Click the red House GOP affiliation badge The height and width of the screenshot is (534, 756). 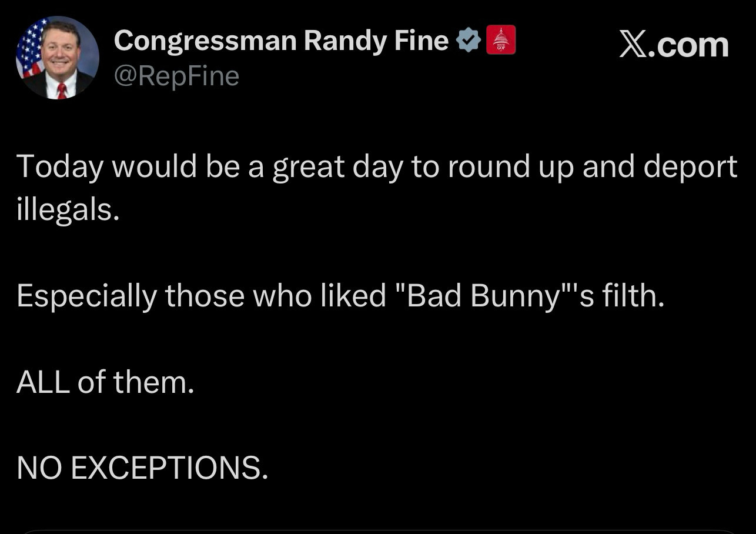coord(501,40)
